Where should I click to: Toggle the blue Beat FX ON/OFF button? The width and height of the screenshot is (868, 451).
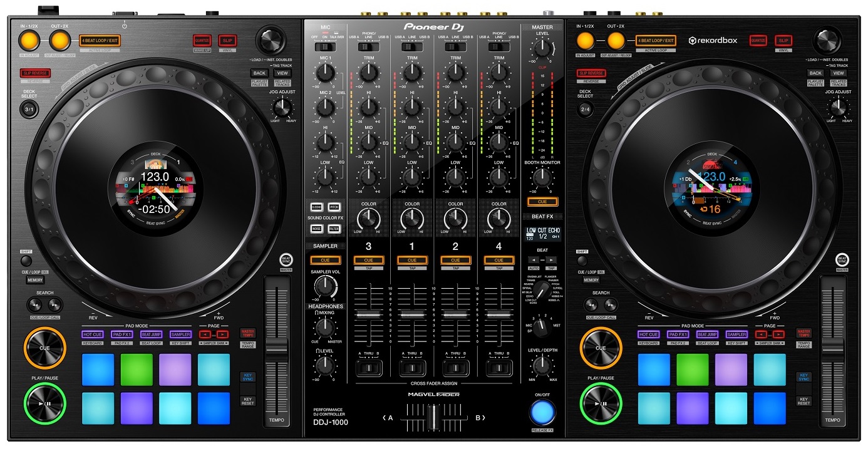coord(542,410)
